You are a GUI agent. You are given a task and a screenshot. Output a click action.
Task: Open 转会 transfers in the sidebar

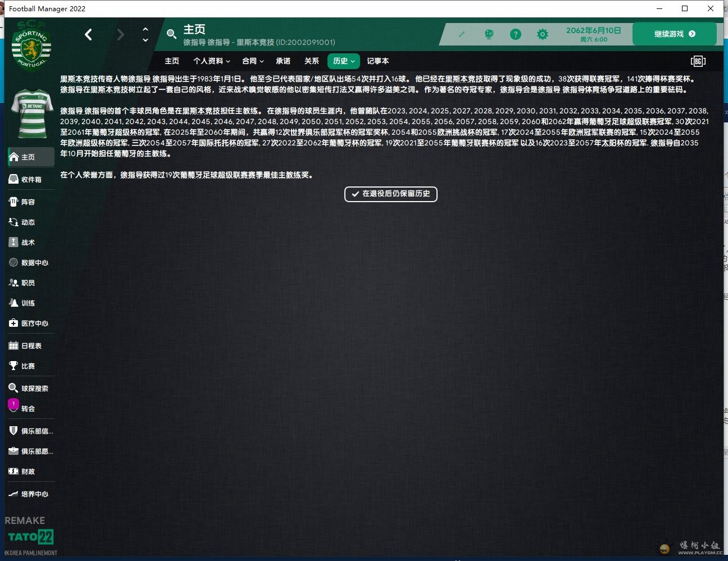pyautogui.click(x=31, y=409)
